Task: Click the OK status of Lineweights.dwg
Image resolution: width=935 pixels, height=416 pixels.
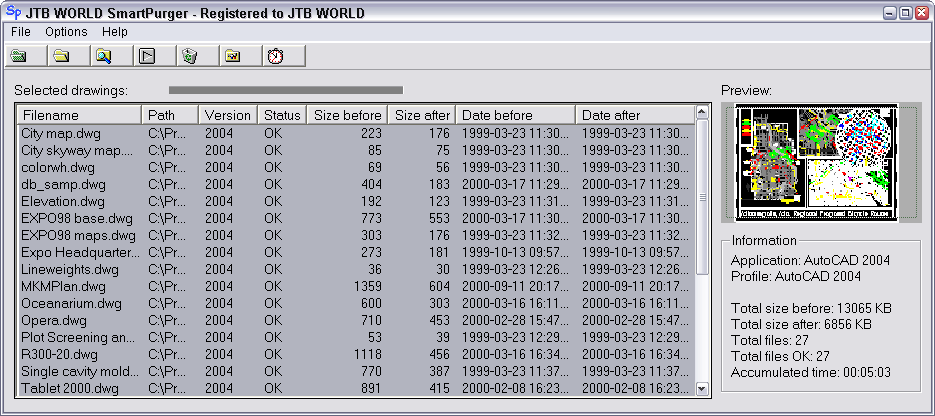Action: 273,269
